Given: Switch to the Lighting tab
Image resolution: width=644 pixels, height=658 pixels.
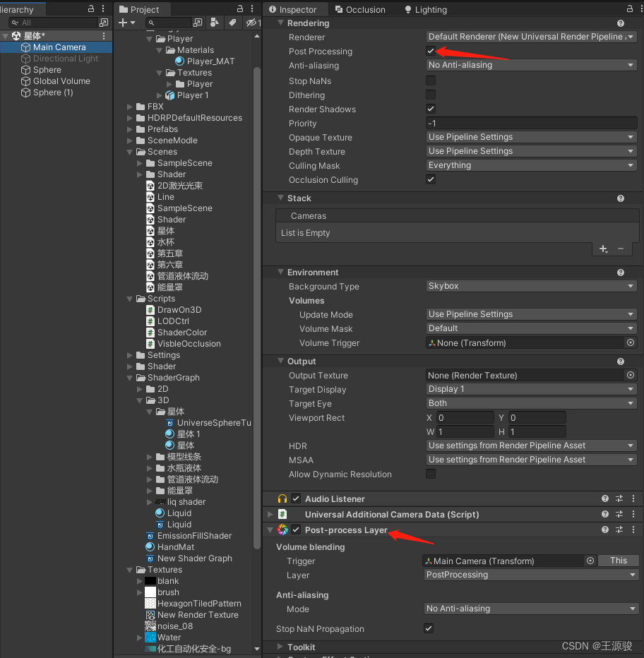Looking at the screenshot, I should 425,10.
